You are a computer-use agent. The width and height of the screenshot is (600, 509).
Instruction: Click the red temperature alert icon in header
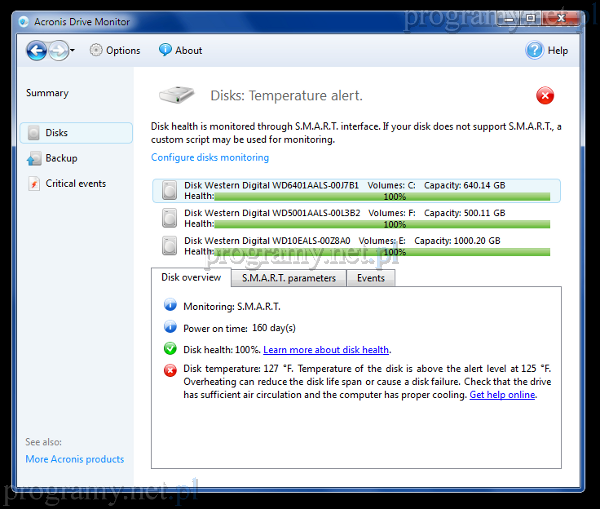pyautogui.click(x=545, y=96)
